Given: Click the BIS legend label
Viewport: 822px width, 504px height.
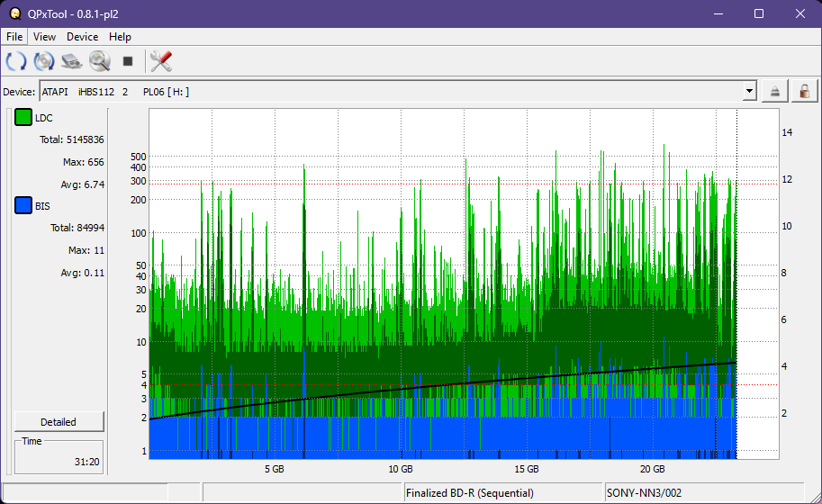Looking at the screenshot, I should click(x=42, y=206).
